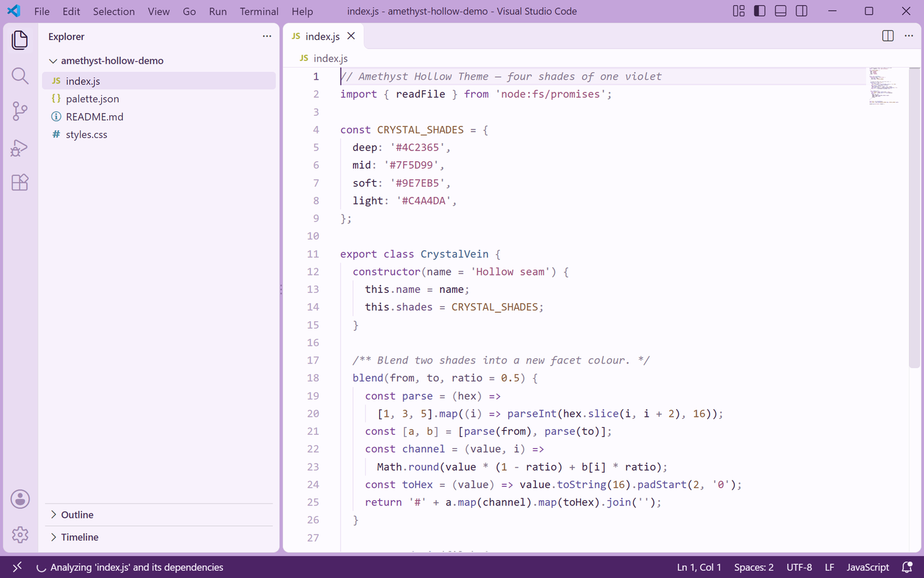Open palette.json in the Explorer
Viewport: 924px width, 578px height.
pos(159,99)
